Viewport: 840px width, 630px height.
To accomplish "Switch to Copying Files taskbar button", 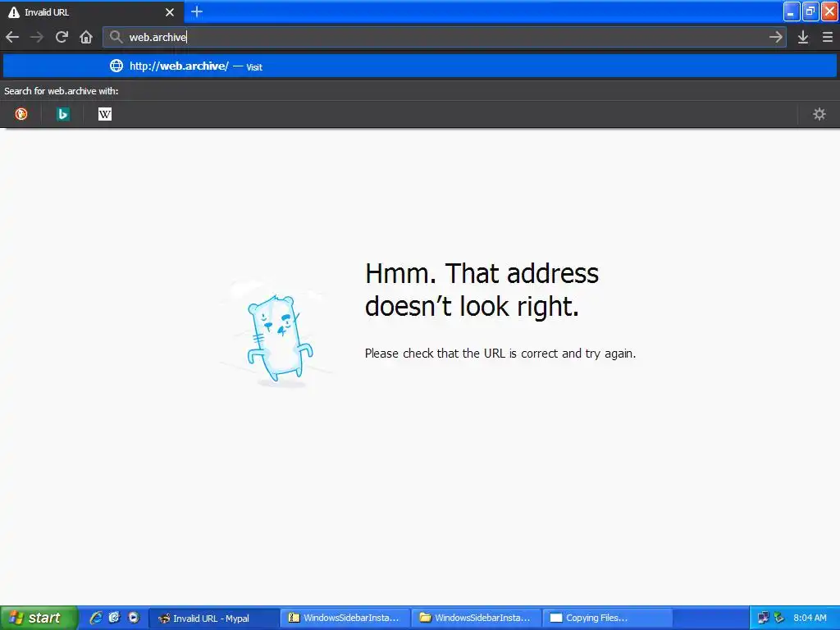I will (x=608, y=619).
